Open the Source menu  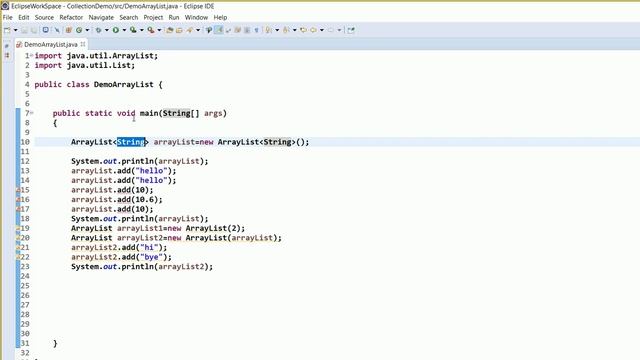(x=44, y=18)
